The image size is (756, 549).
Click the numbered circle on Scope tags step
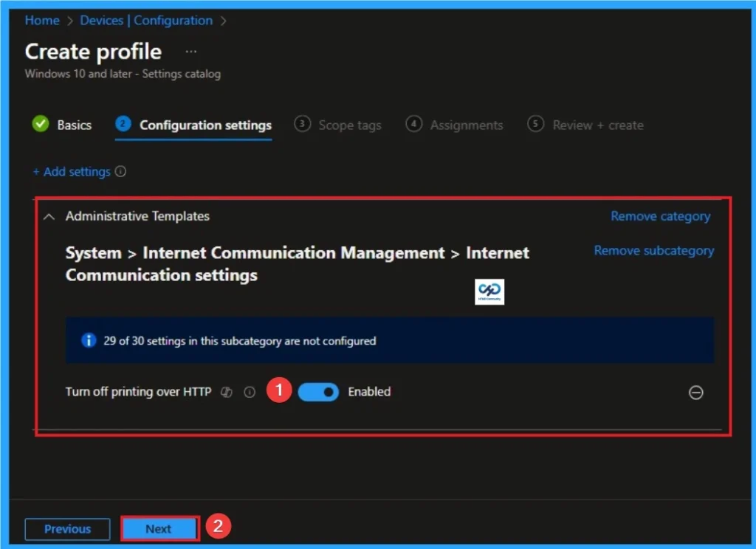coord(303,125)
